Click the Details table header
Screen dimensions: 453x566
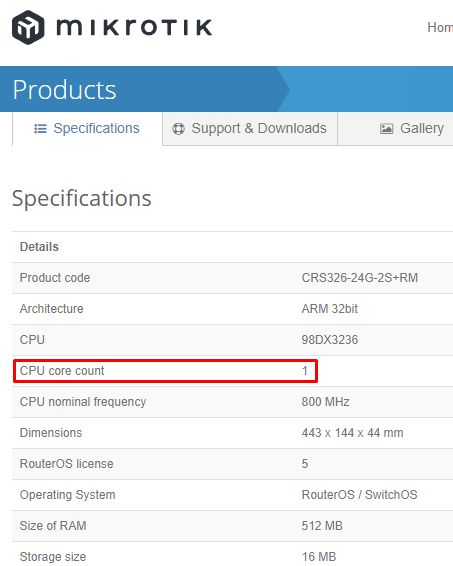[39, 247]
